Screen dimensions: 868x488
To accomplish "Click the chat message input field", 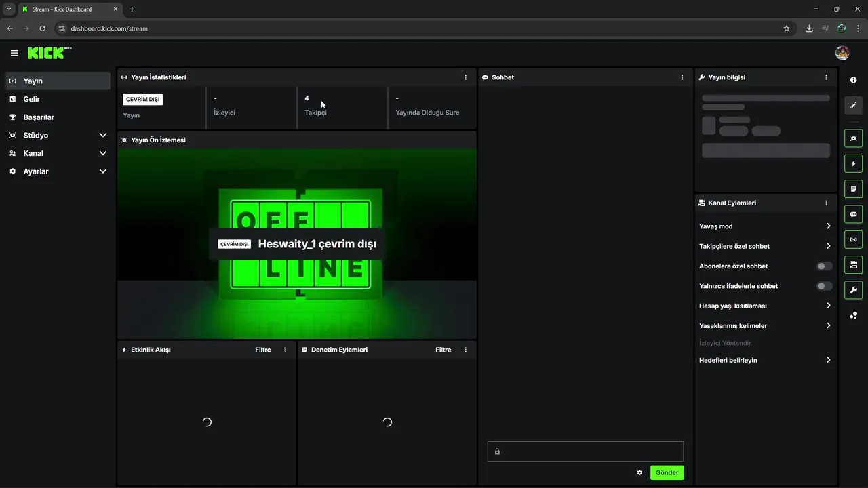I will (585, 451).
